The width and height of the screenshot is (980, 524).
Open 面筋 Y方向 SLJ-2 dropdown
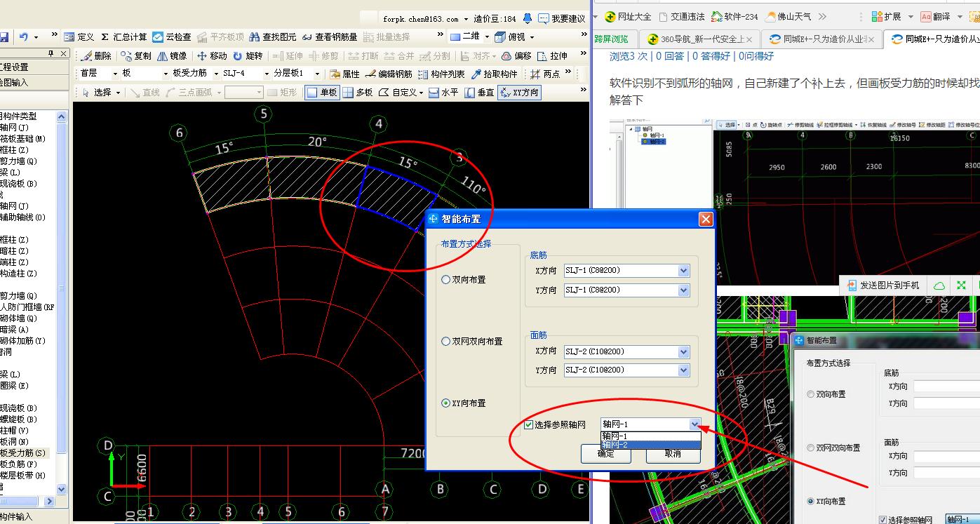point(684,370)
